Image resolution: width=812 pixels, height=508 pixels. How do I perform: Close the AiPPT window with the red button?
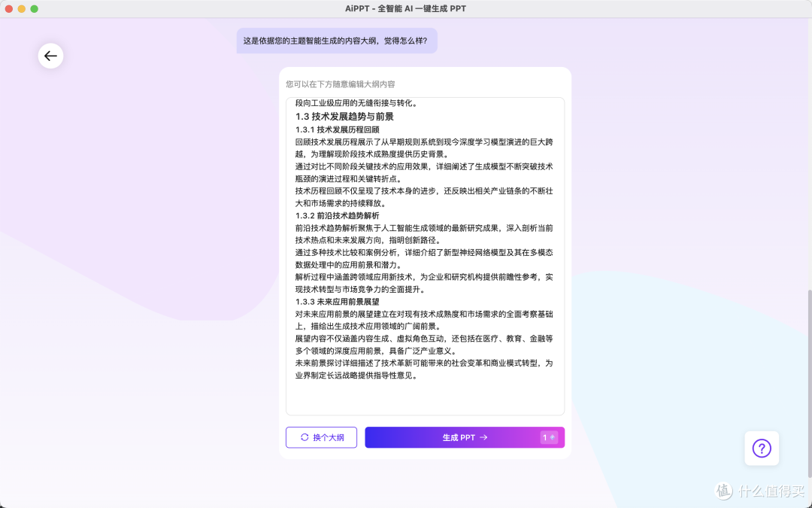(x=9, y=9)
